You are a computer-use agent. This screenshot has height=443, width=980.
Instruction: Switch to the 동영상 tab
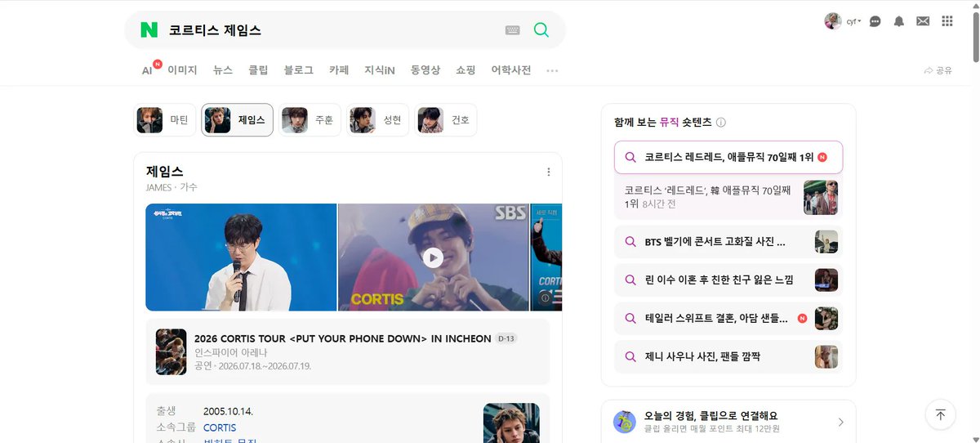click(x=425, y=70)
